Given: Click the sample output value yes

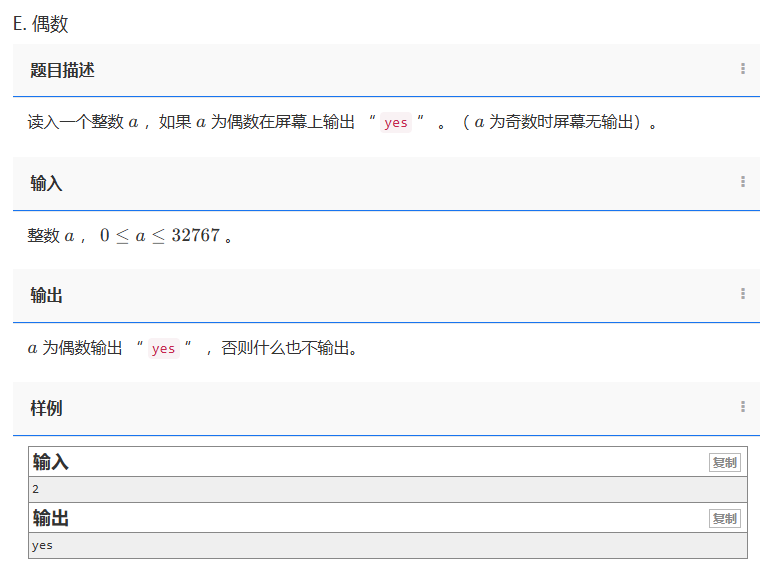Looking at the screenshot, I should (x=42, y=545).
